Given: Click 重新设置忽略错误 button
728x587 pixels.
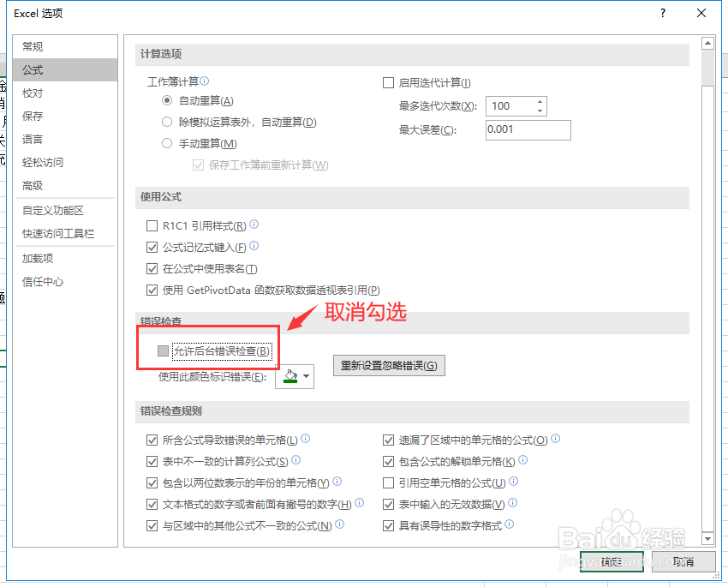Looking at the screenshot, I should [389, 366].
